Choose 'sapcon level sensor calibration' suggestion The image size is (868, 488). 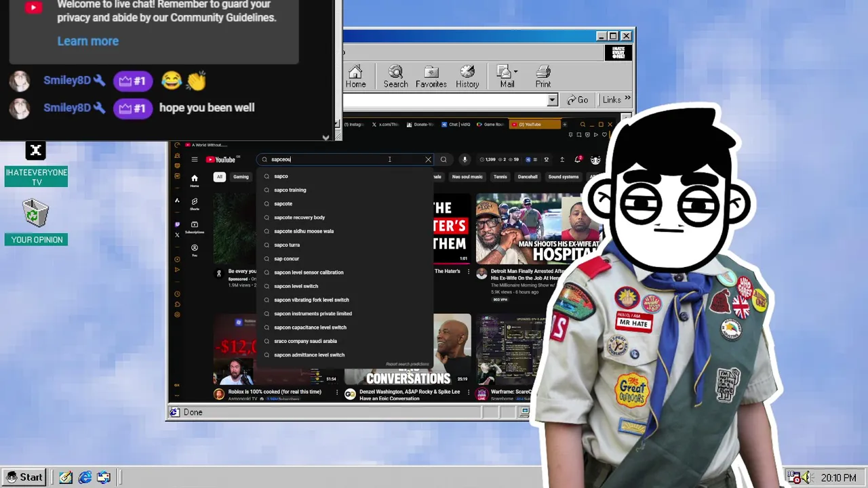344,272
